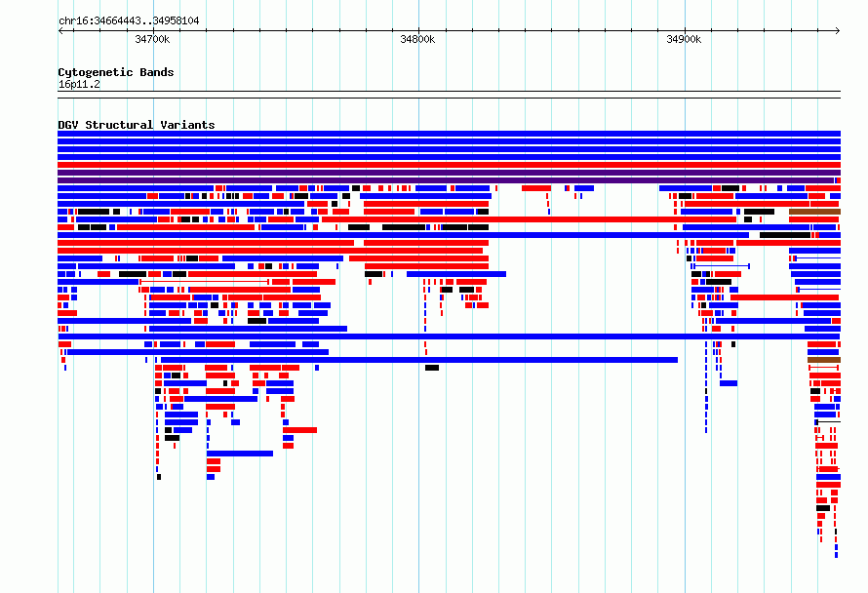This screenshot has width=868, height=593.
Task: Click the 16p11.2 band label
Action: click(x=79, y=84)
